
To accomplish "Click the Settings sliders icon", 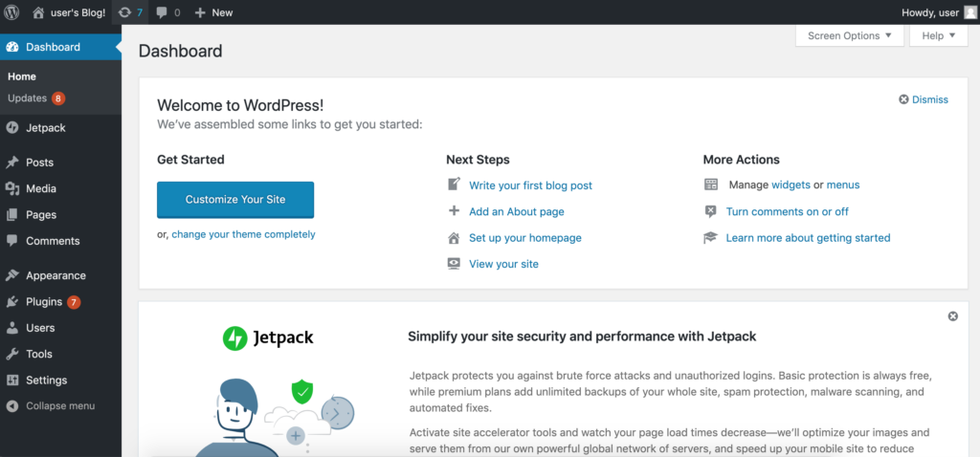I will [x=11, y=381].
